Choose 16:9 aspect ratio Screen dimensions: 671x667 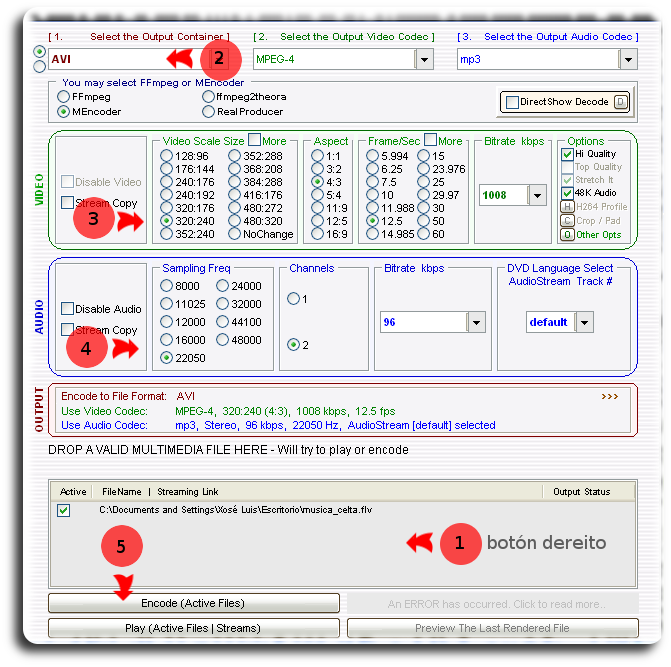(318, 234)
